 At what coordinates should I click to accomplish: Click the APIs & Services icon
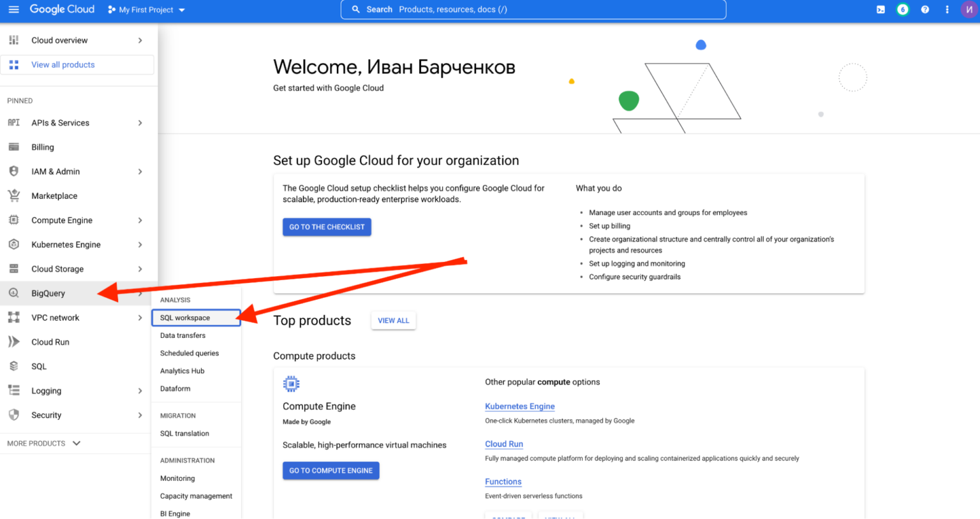(13, 122)
